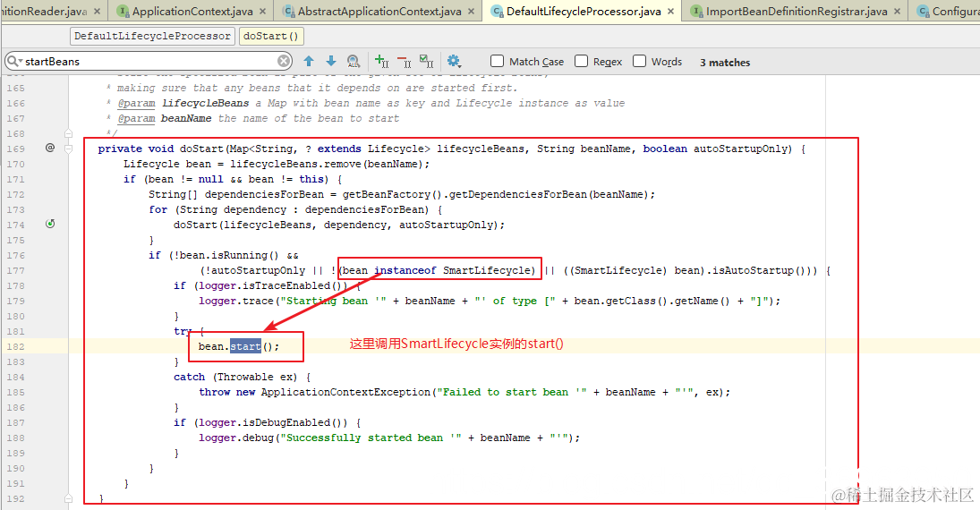Enable Words checkbox
This screenshot has width=980, height=510.
point(639,61)
